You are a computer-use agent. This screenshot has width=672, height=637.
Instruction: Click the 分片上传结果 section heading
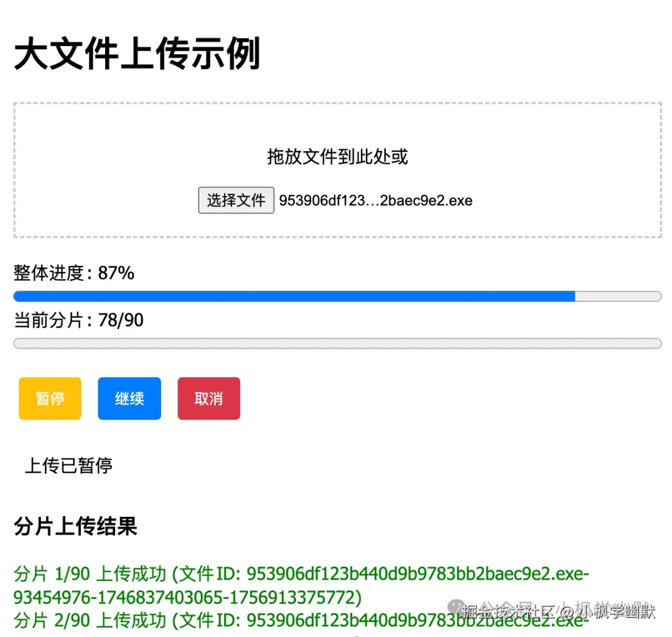(75, 527)
